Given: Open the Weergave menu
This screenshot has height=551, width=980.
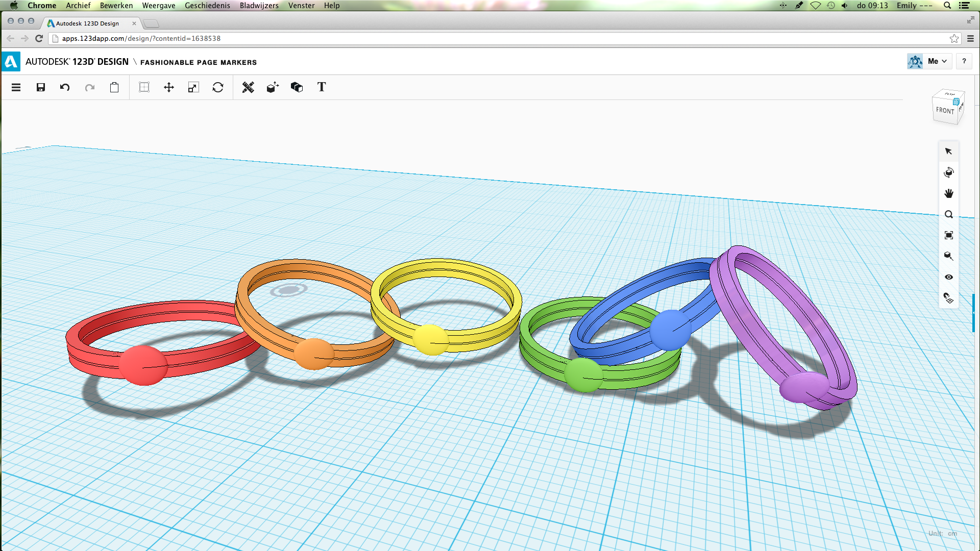Looking at the screenshot, I should point(159,6).
